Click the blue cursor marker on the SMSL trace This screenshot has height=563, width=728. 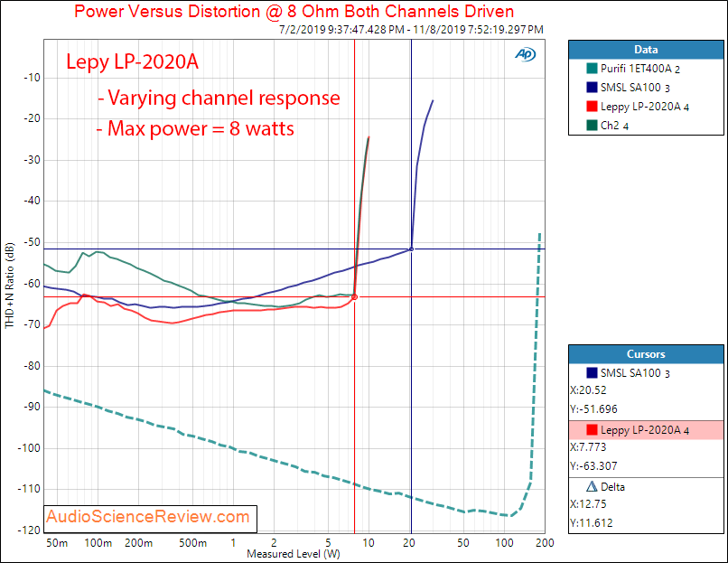click(411, 249)
